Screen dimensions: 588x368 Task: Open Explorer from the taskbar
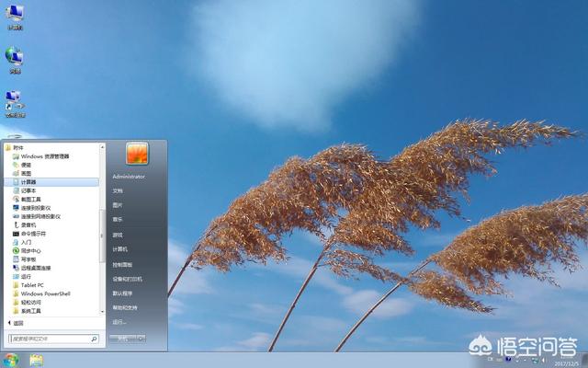[37, 361]
